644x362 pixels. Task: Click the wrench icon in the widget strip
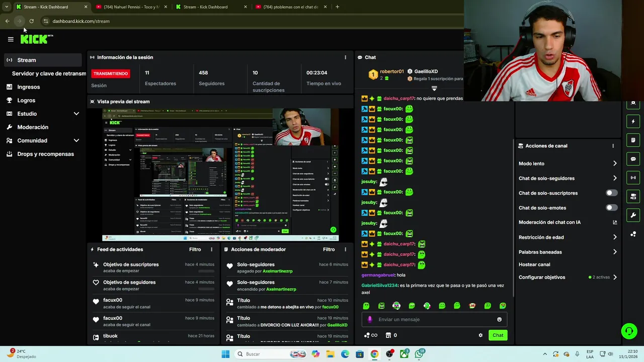point(633,215)
